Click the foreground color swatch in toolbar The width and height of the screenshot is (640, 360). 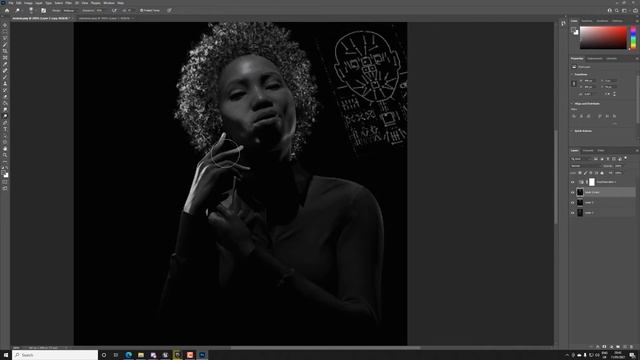4,173
